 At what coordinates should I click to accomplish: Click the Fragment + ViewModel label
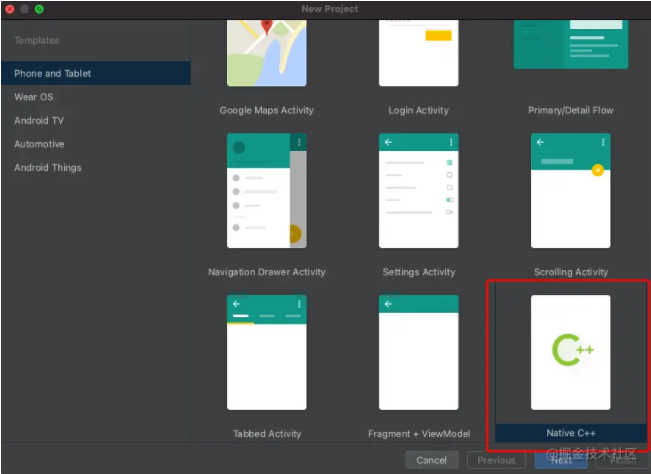(x=419, y=434)
